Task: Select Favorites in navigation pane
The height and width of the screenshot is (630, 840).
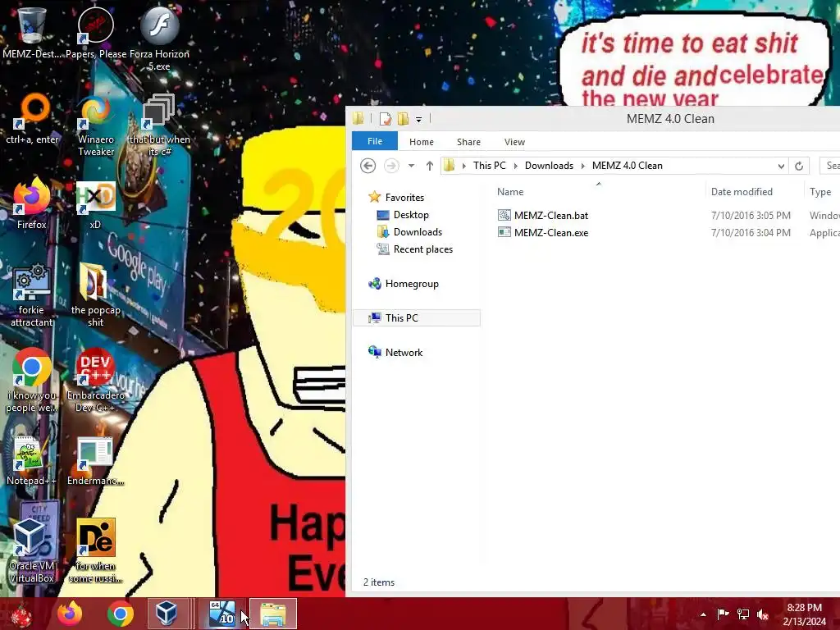Action: (x=404, y=198)
